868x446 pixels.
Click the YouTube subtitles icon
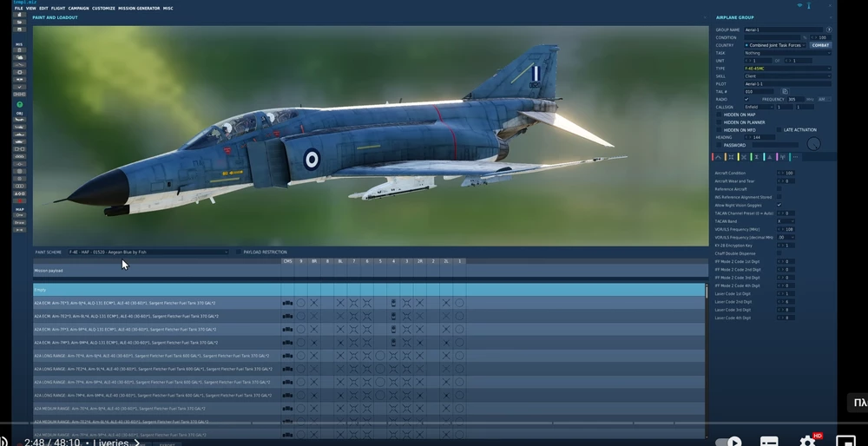tap(769, 442)
